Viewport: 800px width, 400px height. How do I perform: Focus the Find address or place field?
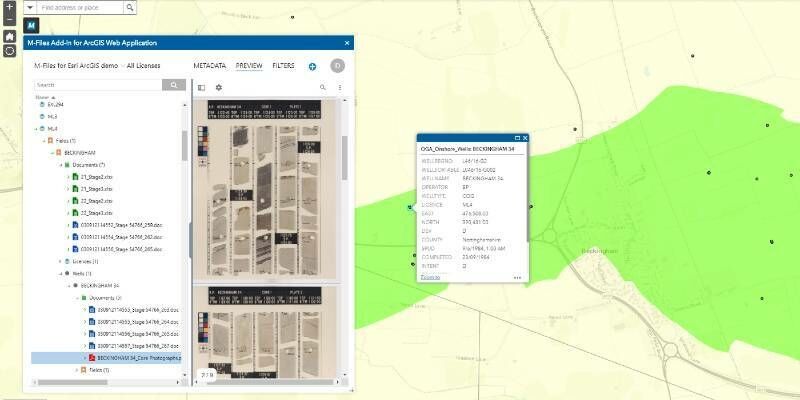pos(80,8)
